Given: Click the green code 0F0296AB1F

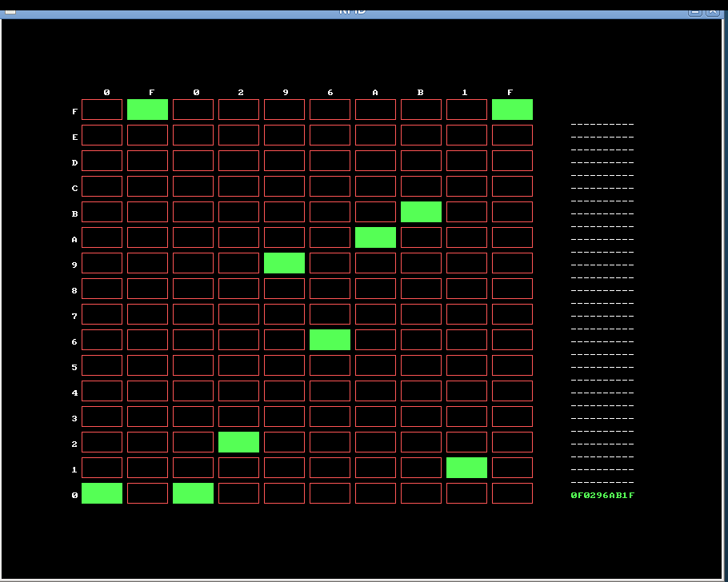Looking at the screenshot, I should click(x=602, y=495).
